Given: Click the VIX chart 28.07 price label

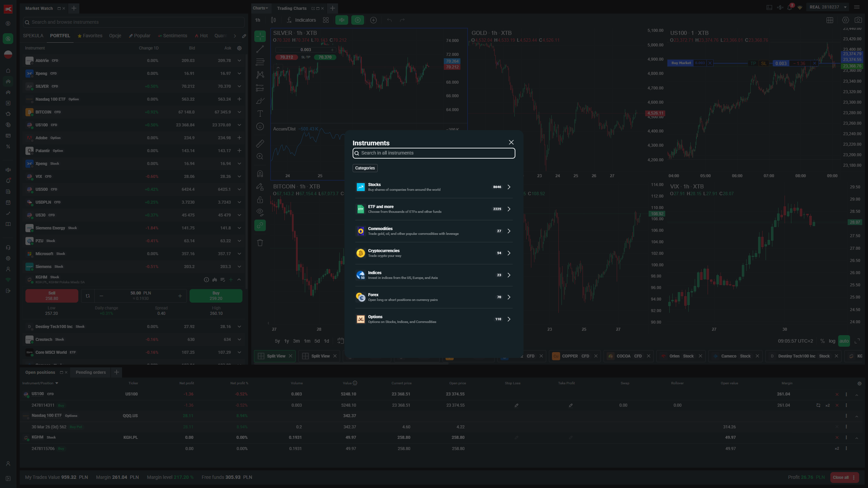Looking at the screenshot, I should point(854,222).
